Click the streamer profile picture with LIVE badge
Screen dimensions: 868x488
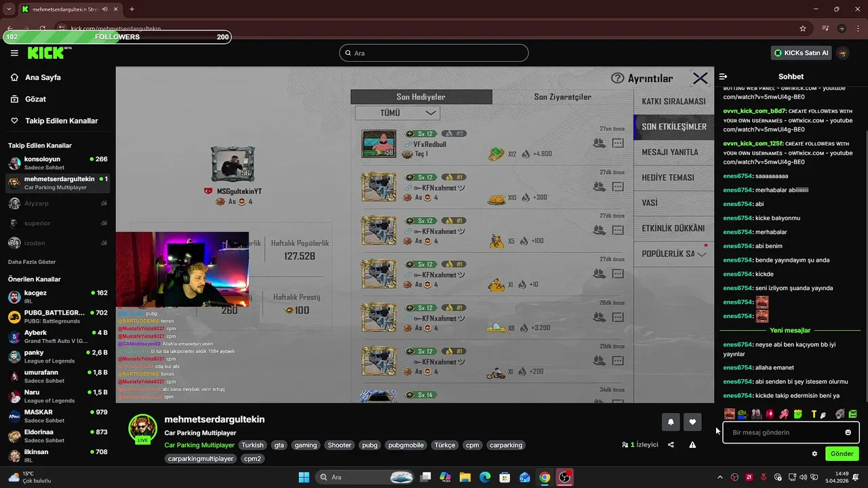(142, 429)
